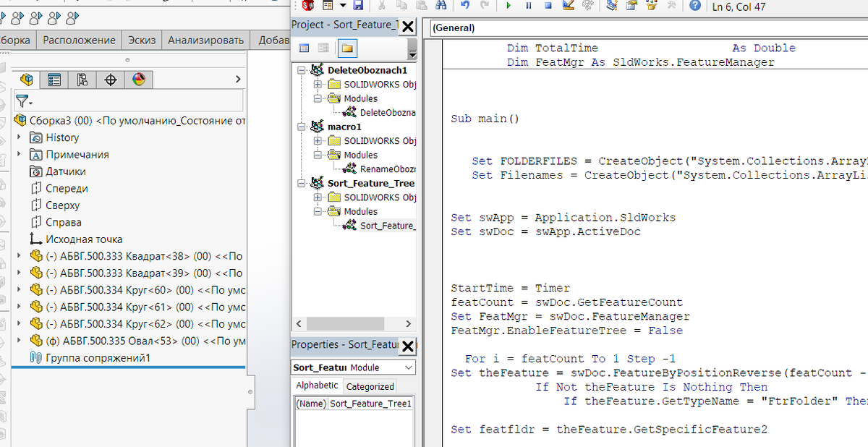This screenshot has height=447, width=868.
Task: Click the Reset stop icon
Action: [x=548, y=5]
